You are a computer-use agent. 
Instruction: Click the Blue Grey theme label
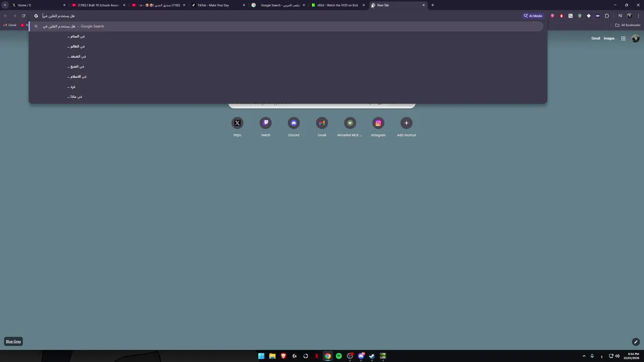coord(14,341)
